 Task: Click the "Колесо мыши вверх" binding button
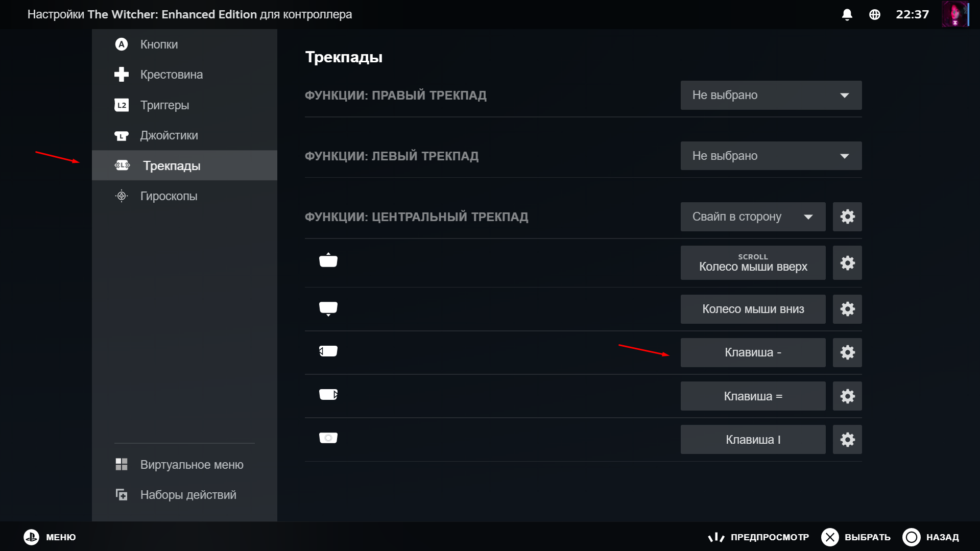click(752, 263)
